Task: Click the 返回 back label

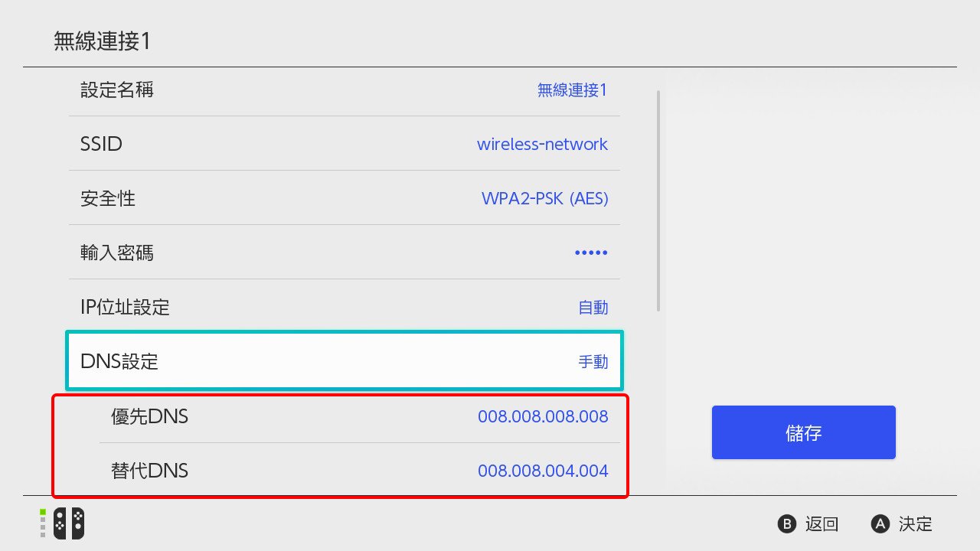Action: 822,524
